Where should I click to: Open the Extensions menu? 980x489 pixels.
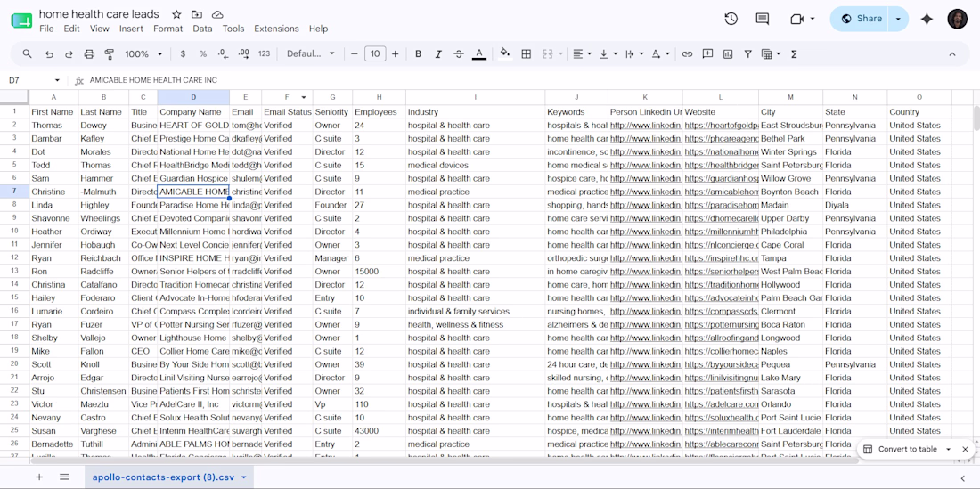(x=276, y=29)
